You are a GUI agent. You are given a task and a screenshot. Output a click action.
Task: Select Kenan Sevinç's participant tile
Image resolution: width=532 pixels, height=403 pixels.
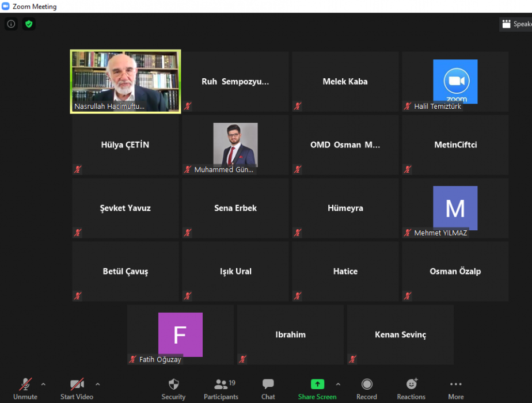click(x=400, y=335)
